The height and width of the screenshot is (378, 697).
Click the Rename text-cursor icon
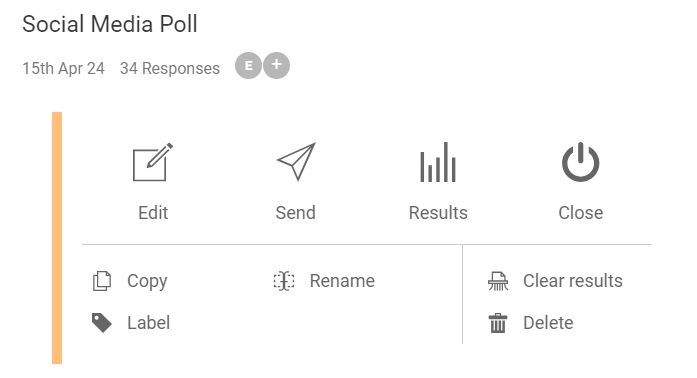(x=284, y=281)
